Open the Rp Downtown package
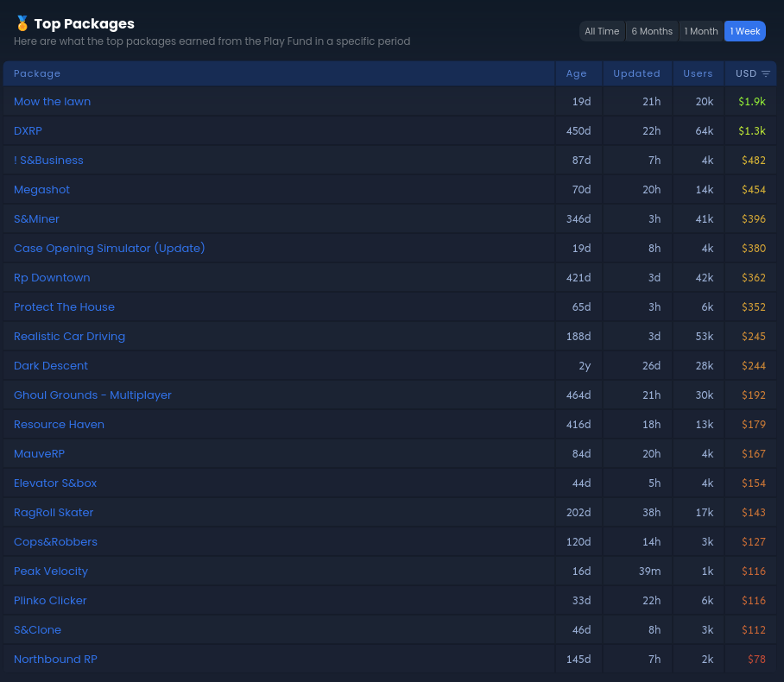 pos(52,277)
